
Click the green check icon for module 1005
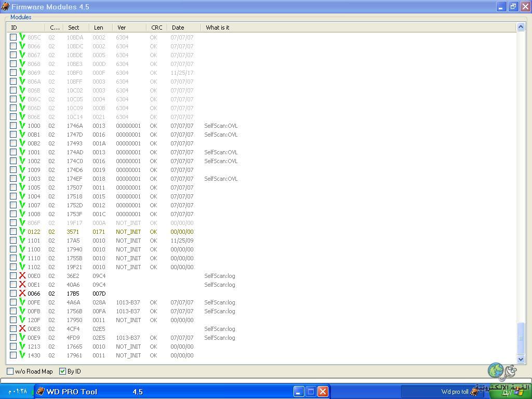click(22, 187)
